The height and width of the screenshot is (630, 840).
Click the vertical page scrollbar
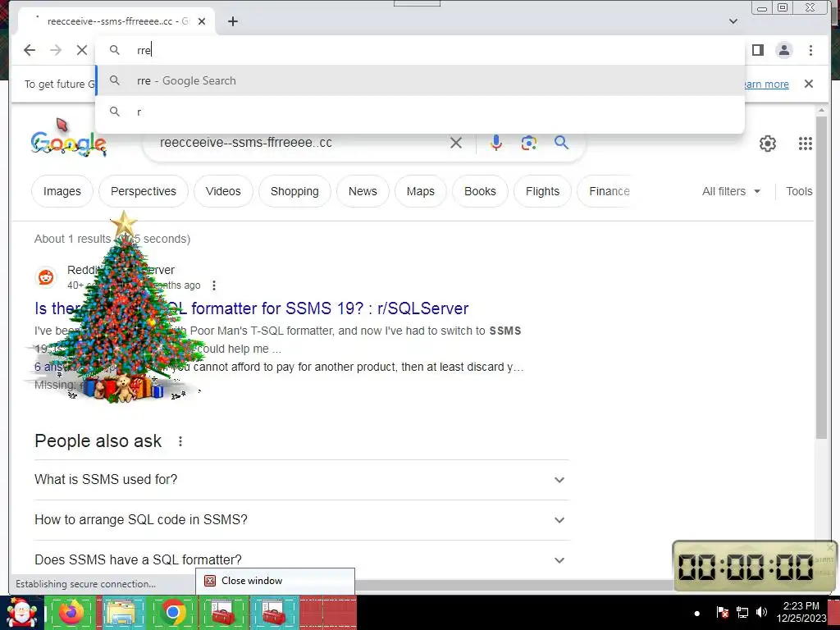tap(821, 277)
